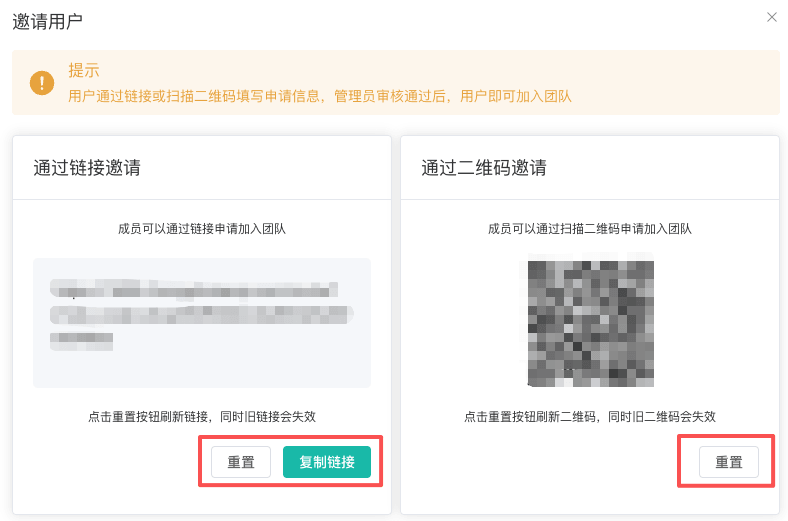Click the invitation QR code image

590,324
